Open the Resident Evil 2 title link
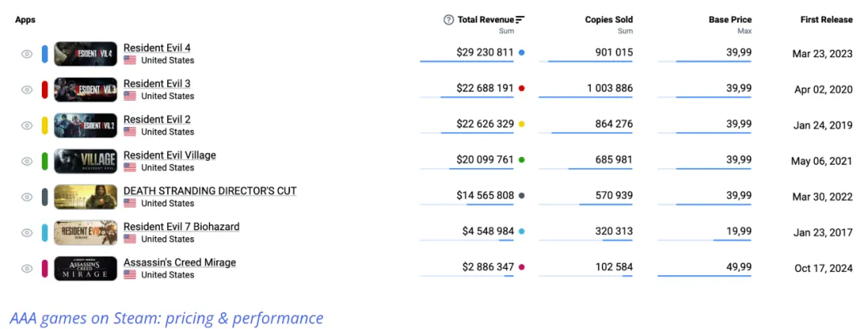 (157, 120)
